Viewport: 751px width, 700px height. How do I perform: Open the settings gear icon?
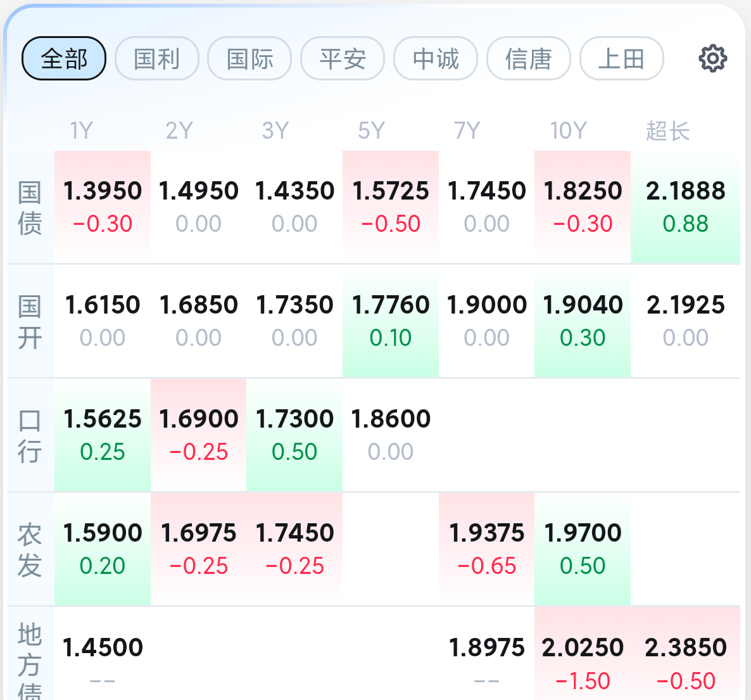[712, 59]
